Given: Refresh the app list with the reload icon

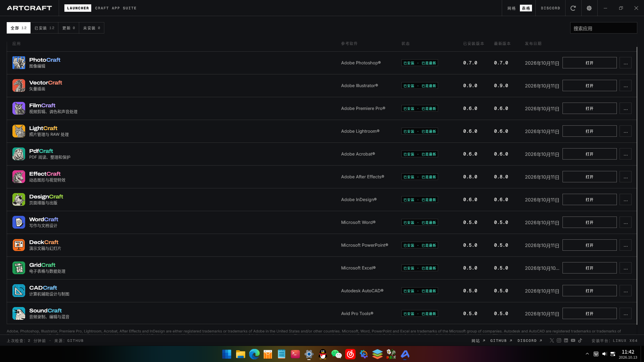Looking at the screenshot, I should tap(573, 8).
